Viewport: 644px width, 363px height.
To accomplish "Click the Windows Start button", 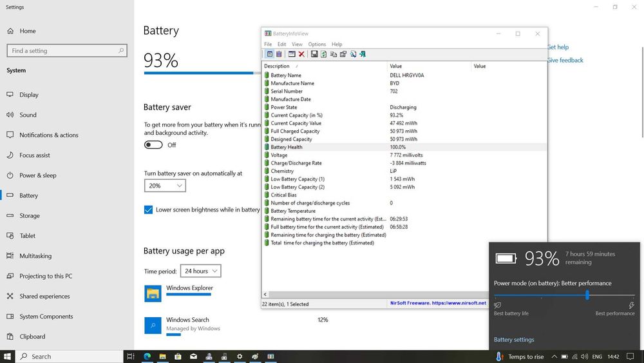I will tap(7, 357).
